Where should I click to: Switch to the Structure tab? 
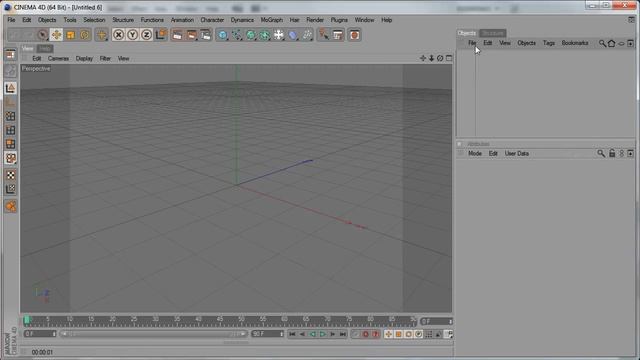point(493,33)
